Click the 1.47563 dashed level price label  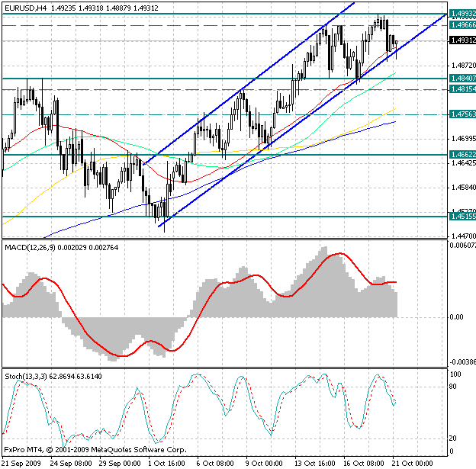(x=462, y=114)
